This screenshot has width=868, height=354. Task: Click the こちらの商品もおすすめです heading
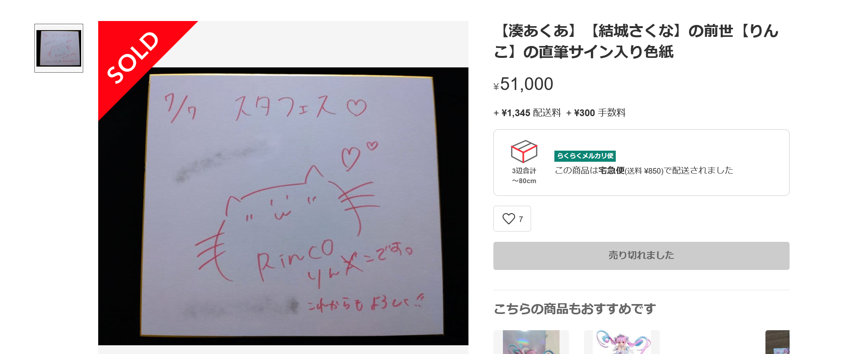[575, 309]
